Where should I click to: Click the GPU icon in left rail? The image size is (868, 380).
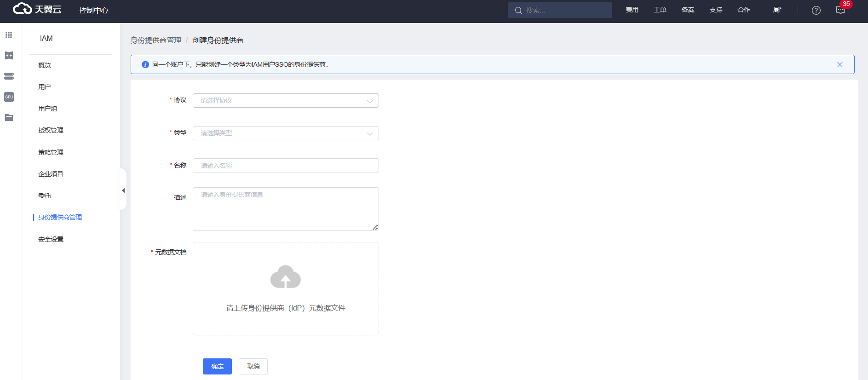pyautogui.click(x=9, y=97)
